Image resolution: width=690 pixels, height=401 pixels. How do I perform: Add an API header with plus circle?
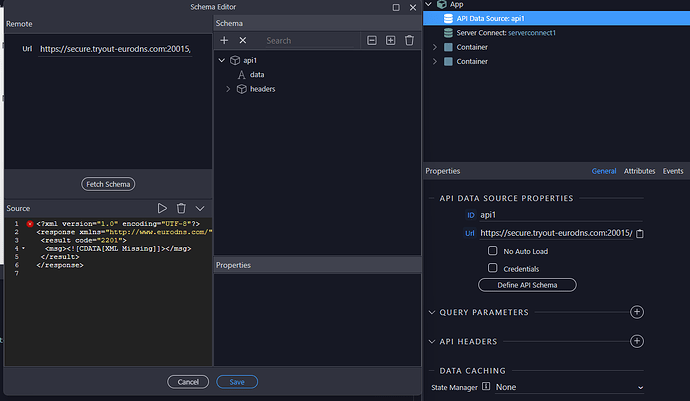click(637, 341)
